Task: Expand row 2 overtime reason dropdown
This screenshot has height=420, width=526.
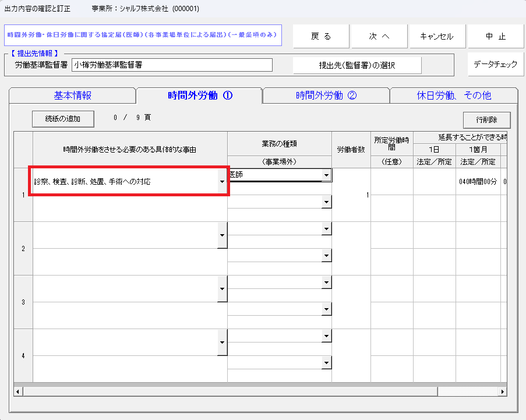Action: tap(222, 235)
